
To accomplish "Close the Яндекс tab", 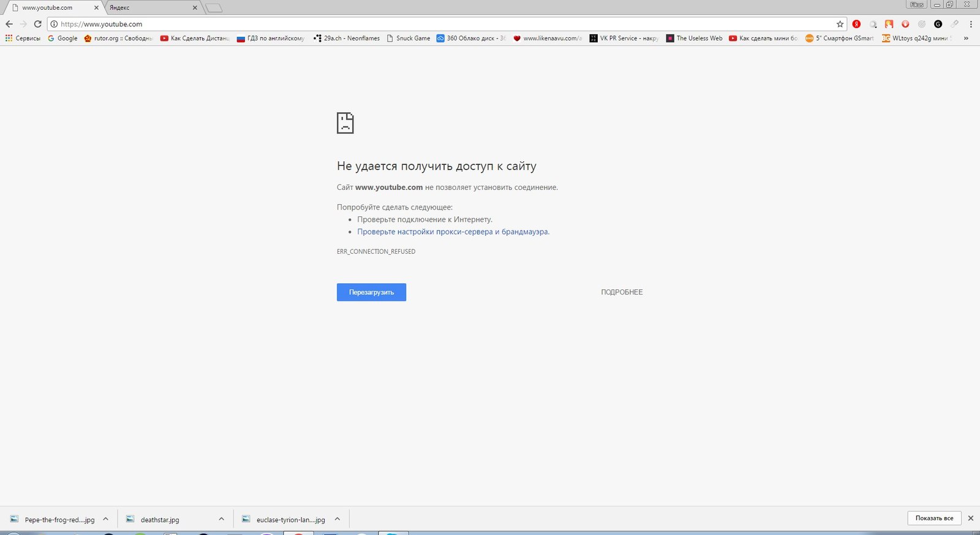I will (x=195, y=8).
